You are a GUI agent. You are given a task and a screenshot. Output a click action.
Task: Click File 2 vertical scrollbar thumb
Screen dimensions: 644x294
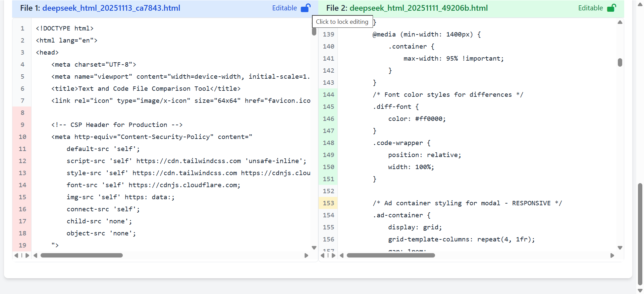tap(620, 62)
